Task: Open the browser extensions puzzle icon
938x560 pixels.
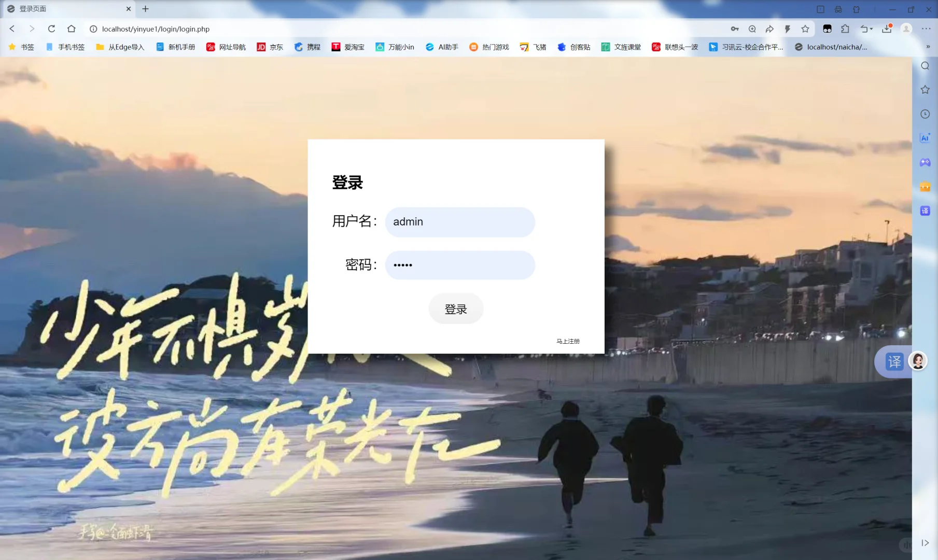Action: click(845, 29)
